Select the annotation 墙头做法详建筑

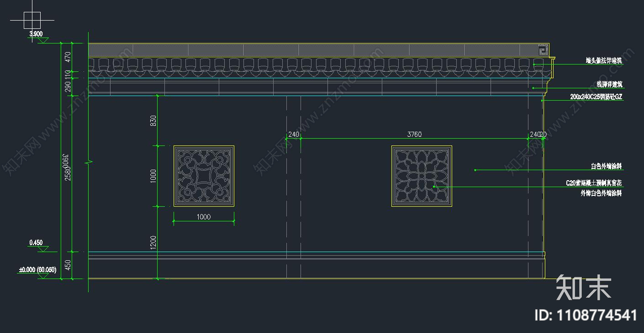pos(604,60)
